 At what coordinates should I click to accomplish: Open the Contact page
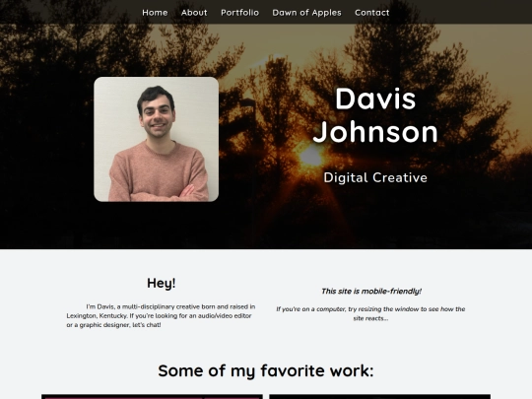coord(371,13)
